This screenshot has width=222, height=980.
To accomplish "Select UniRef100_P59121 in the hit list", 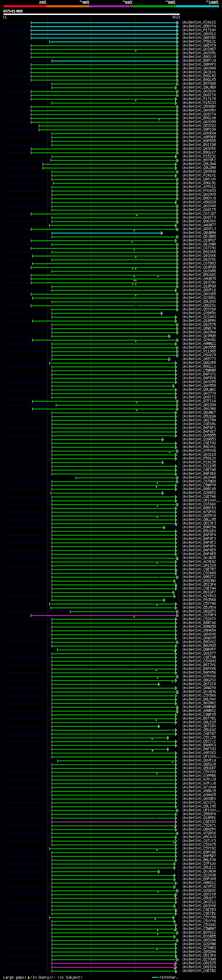I will pyautogui.click(x=199, y=41).
